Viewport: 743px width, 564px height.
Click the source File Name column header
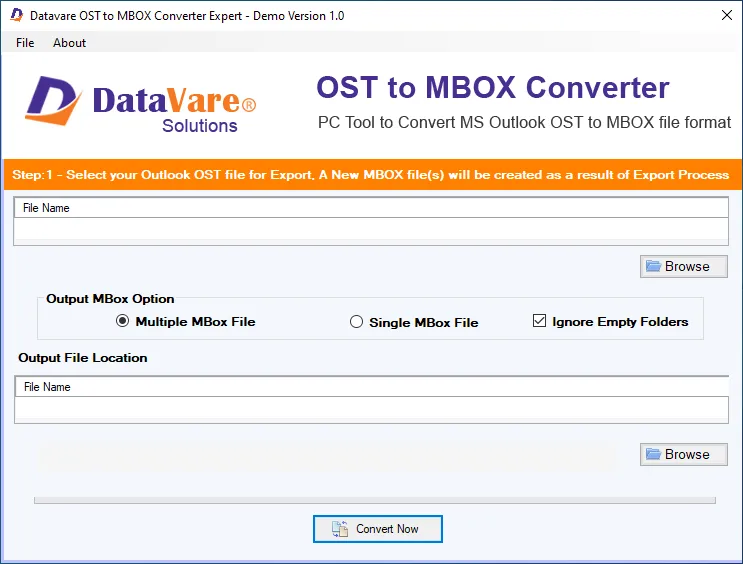click(371, 208)
